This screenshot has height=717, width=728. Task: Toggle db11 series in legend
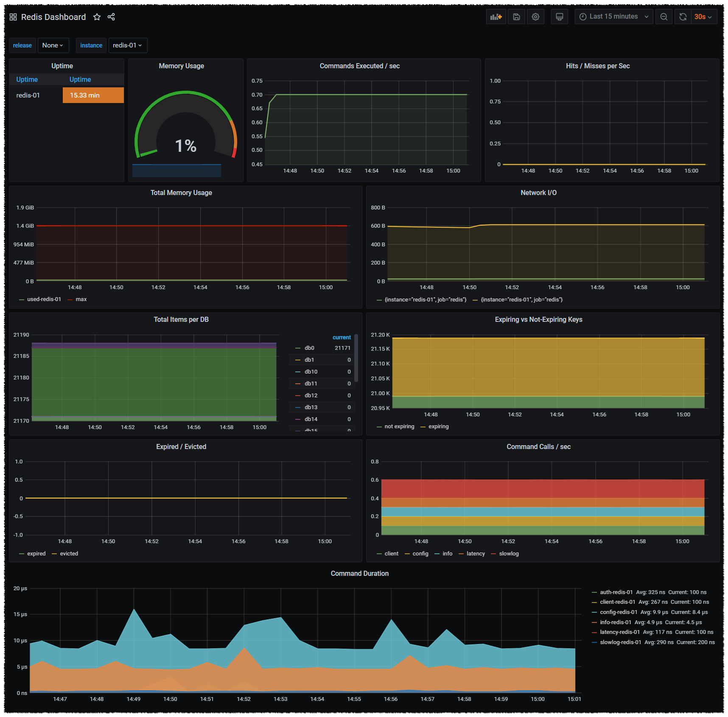point(311,384)
